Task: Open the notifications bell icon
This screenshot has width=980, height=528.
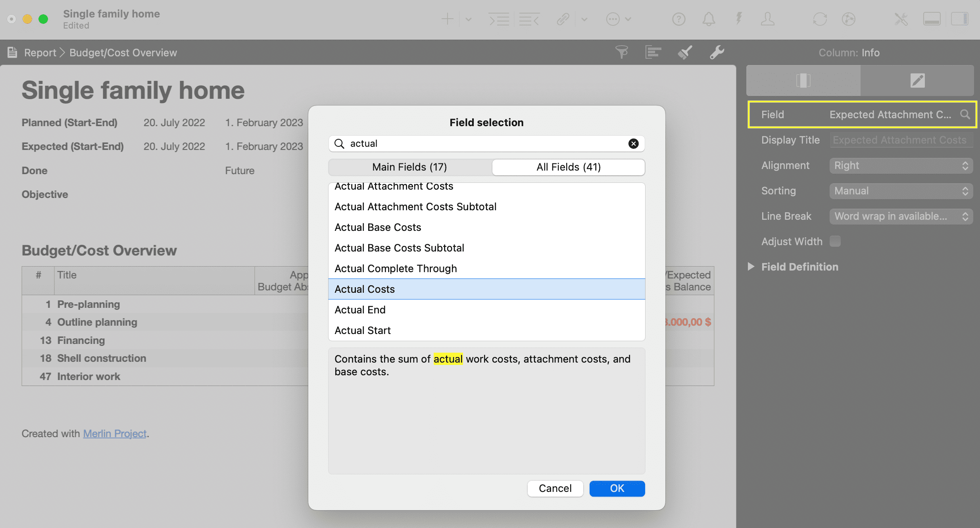Action: click(709, 19)
